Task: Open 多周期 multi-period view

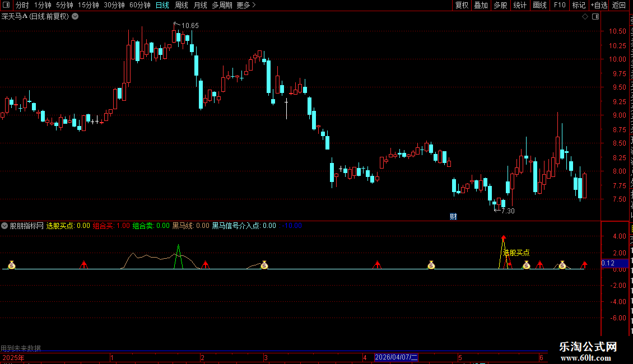Action: 222,5
